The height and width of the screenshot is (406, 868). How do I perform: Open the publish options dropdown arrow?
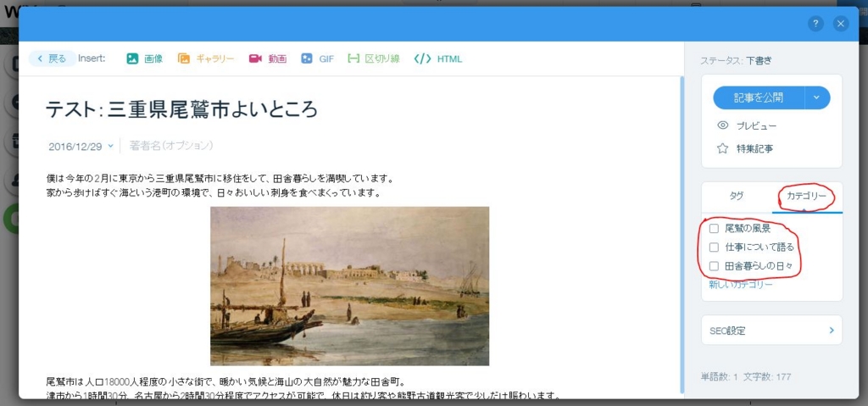817,97
